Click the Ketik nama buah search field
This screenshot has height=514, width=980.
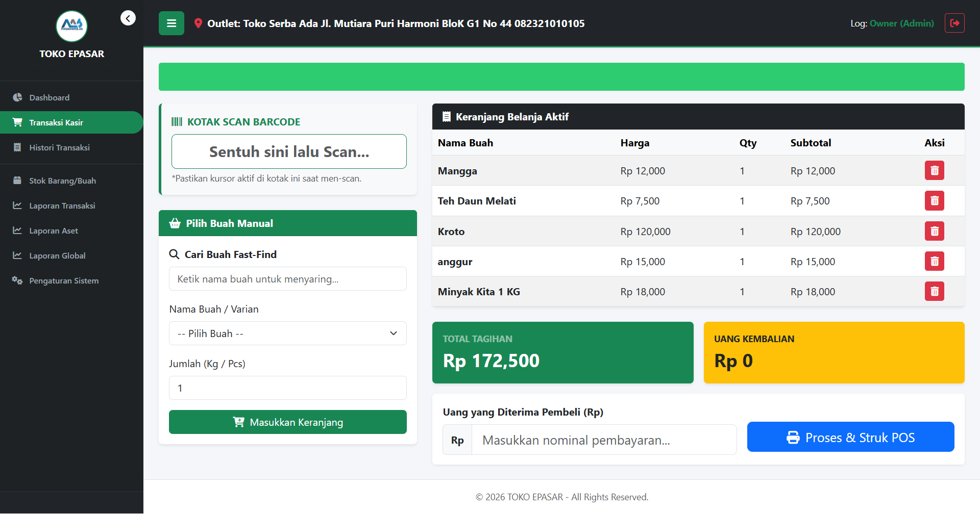pyautogui.click(x=288, y=279)
